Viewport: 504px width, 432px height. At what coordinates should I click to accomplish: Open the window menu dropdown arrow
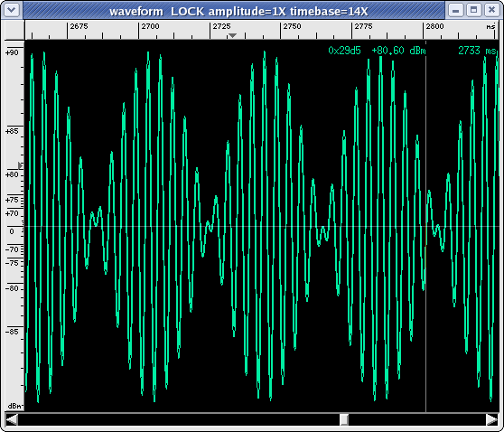click(x=12, y=10)
